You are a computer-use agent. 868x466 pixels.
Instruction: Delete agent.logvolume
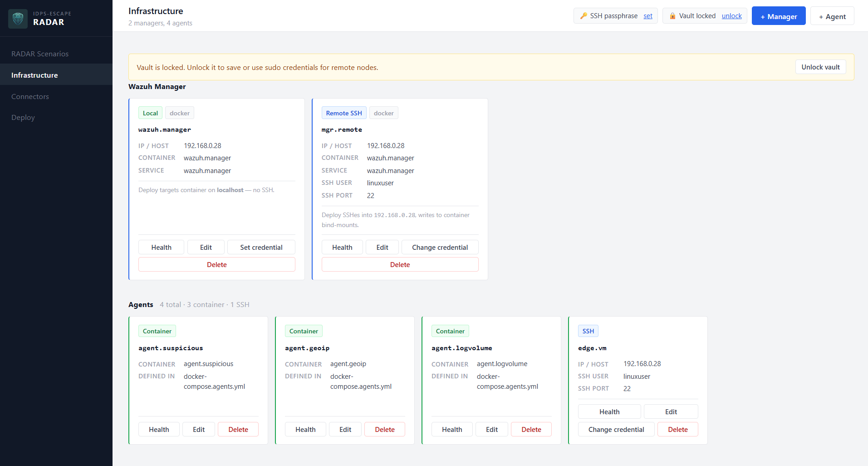(531, 429)
